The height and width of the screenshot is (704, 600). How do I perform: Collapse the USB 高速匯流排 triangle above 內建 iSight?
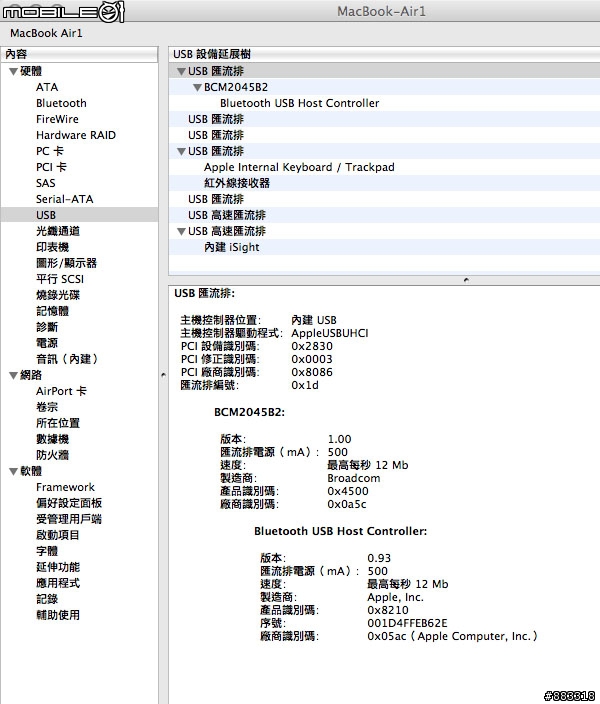pyautogui.click(x=181, y=231)
